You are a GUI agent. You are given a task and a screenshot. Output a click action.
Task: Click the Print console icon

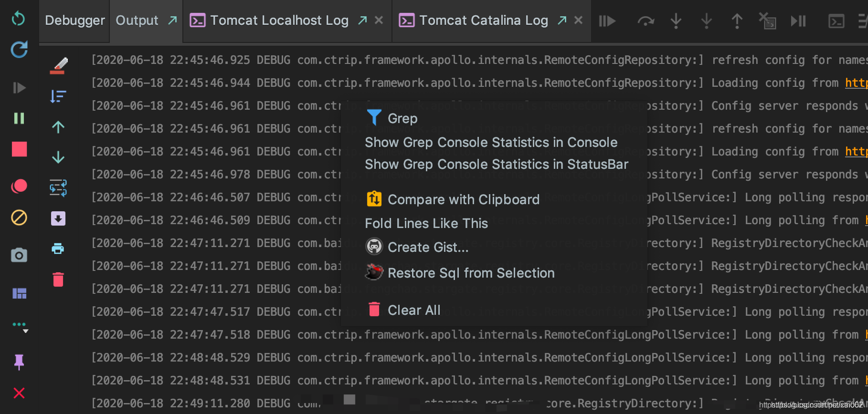click(x=58, y=248)
